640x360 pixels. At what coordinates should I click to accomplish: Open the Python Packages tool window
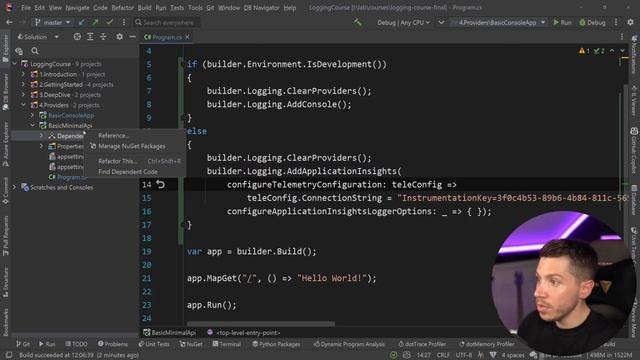pos(276,344)
